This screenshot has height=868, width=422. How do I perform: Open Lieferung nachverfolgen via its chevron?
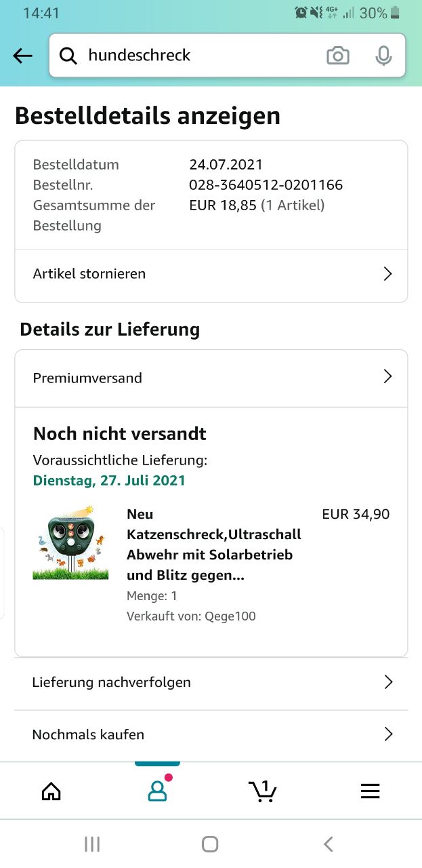(x=388, y=682)
